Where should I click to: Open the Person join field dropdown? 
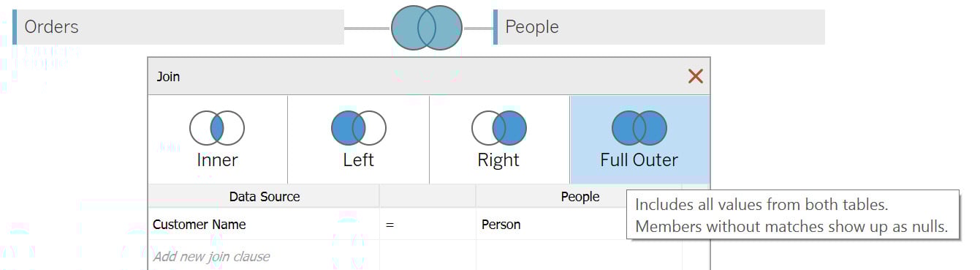[552, 225]
